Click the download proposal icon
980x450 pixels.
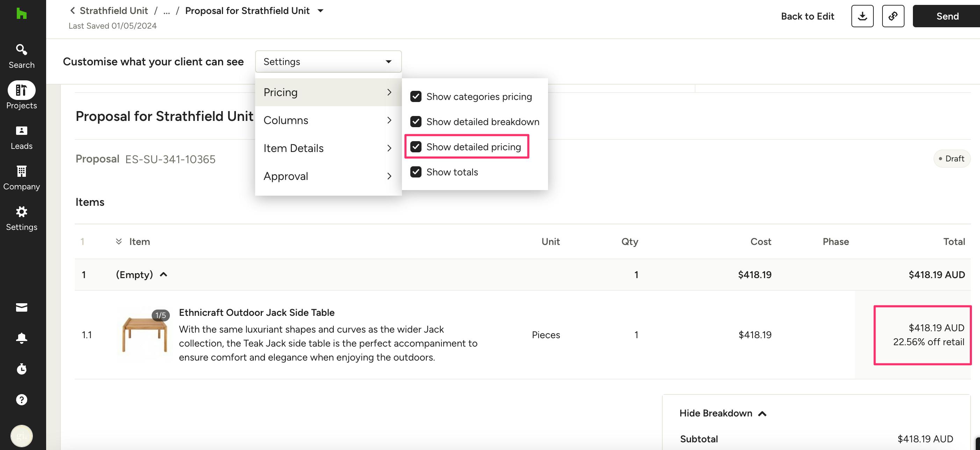coord(862,16)
